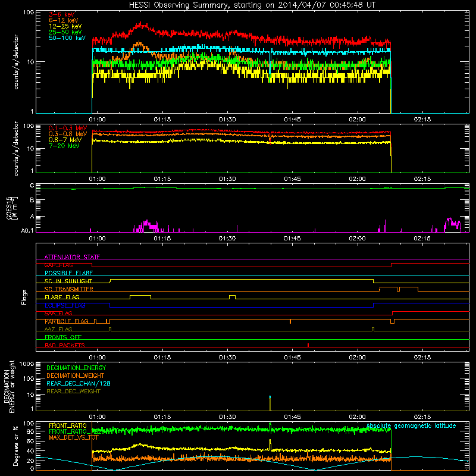Click the 0.8-7 MeV legend label
Image resolution: width=476 pixels, height=476 pixels.
(65, 140)
